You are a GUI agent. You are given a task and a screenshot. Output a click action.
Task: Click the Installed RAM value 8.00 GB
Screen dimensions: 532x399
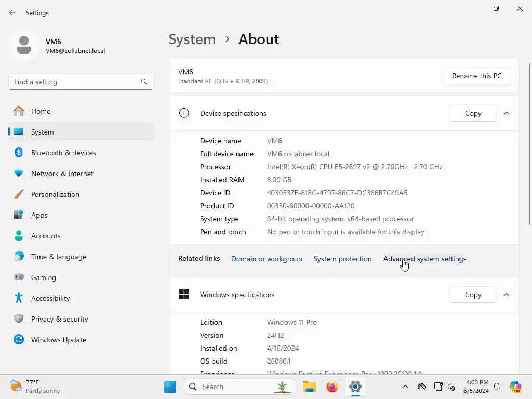pyautogui.click(x=279, y=180)
